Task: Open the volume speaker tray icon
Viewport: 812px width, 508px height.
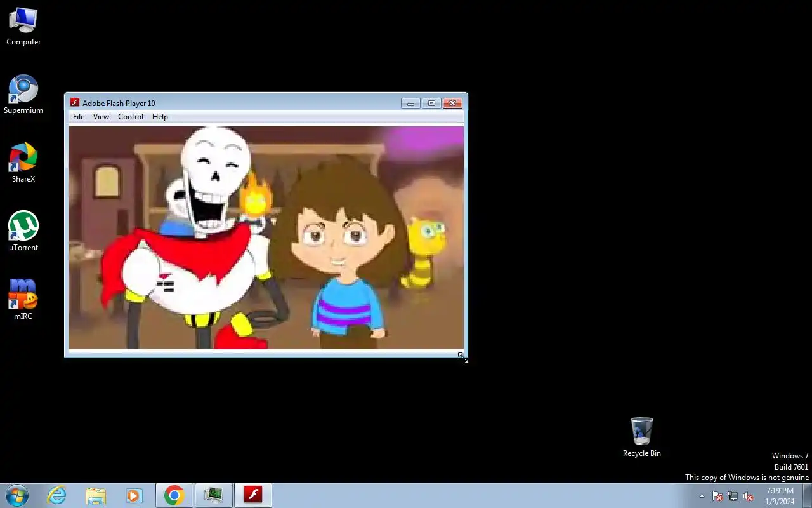Action: pos(748,497)
